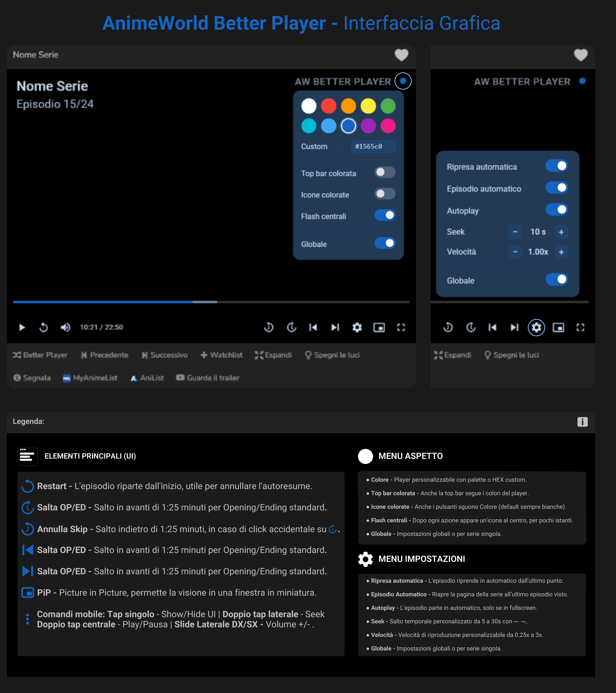Screen dimensions: 616x693
Task: Click the Better Player link
Action: point(40,355)
